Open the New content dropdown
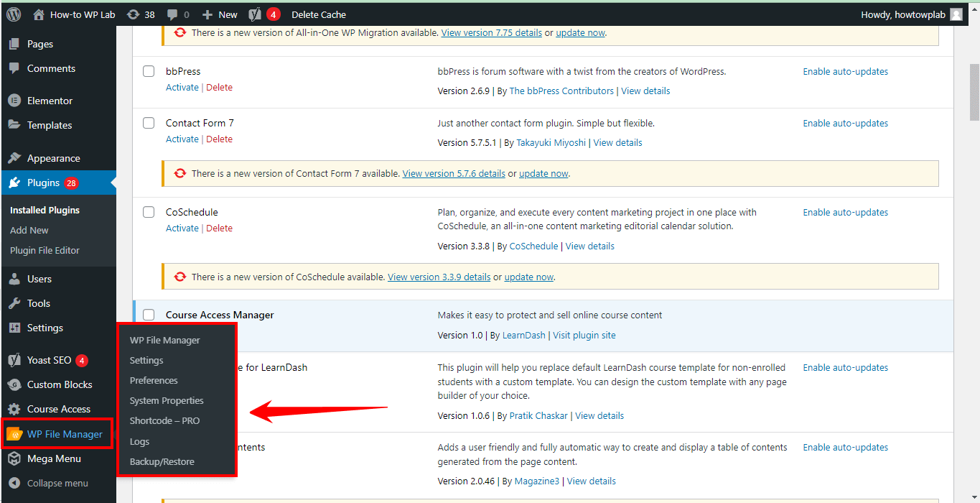 point(220,14)
